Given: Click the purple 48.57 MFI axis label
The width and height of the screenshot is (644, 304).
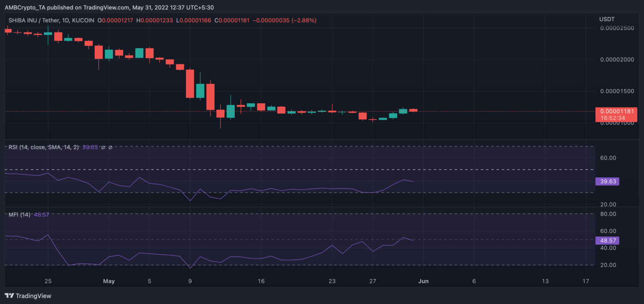Looking at the screenshot, I should tap(607, 240).
